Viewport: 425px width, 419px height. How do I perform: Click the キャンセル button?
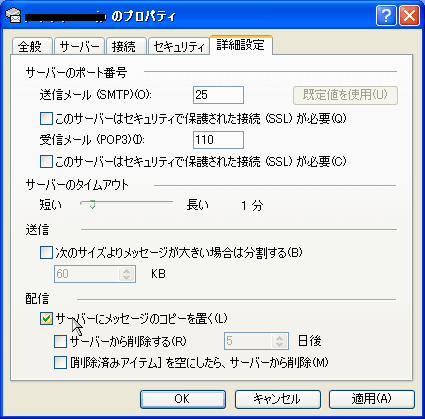click(x=277, y=399)
